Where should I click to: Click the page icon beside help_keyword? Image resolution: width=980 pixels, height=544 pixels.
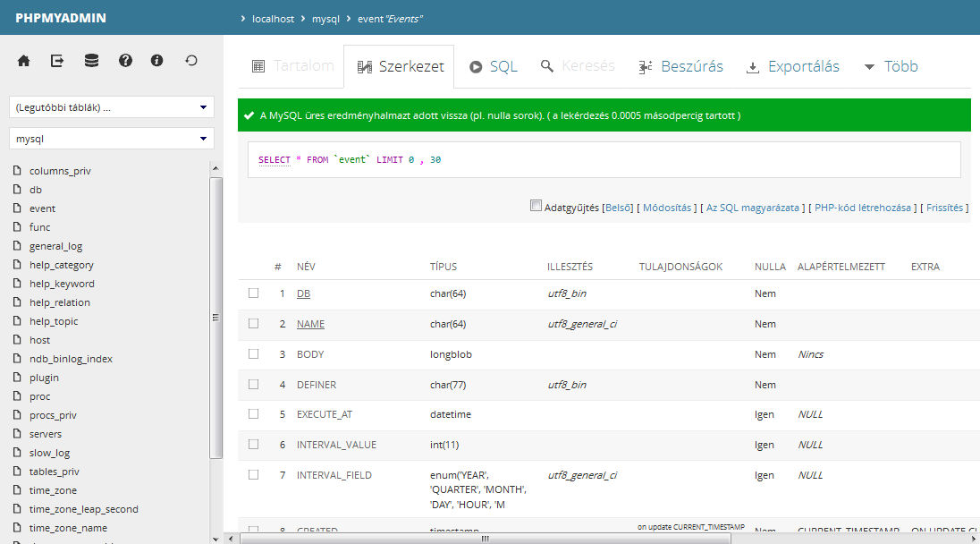[18, 283]
